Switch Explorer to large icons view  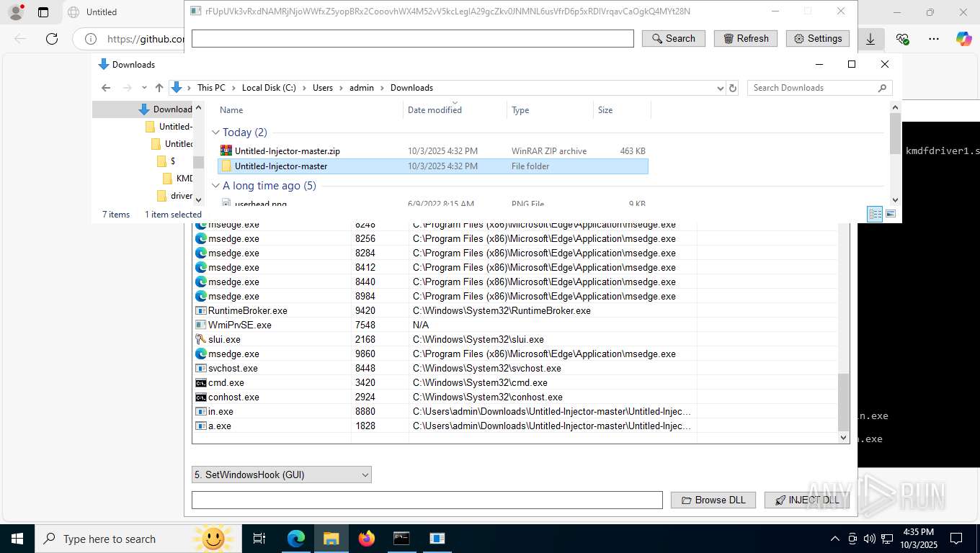point(891,214)
